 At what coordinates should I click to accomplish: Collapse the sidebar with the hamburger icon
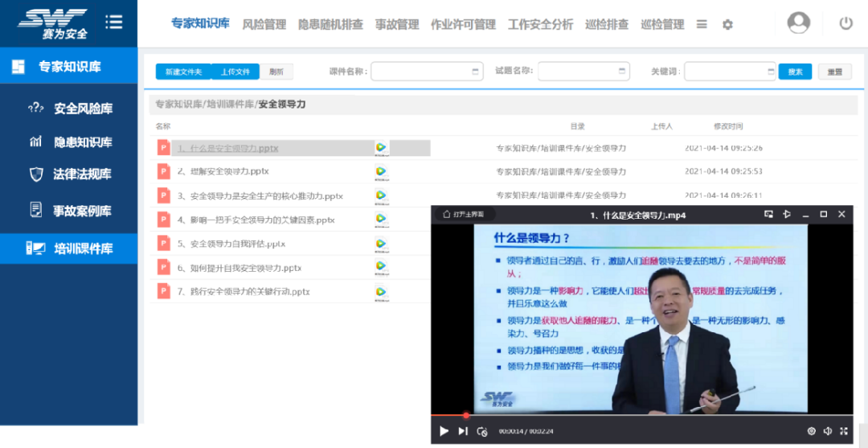click(x=114, y=22)
